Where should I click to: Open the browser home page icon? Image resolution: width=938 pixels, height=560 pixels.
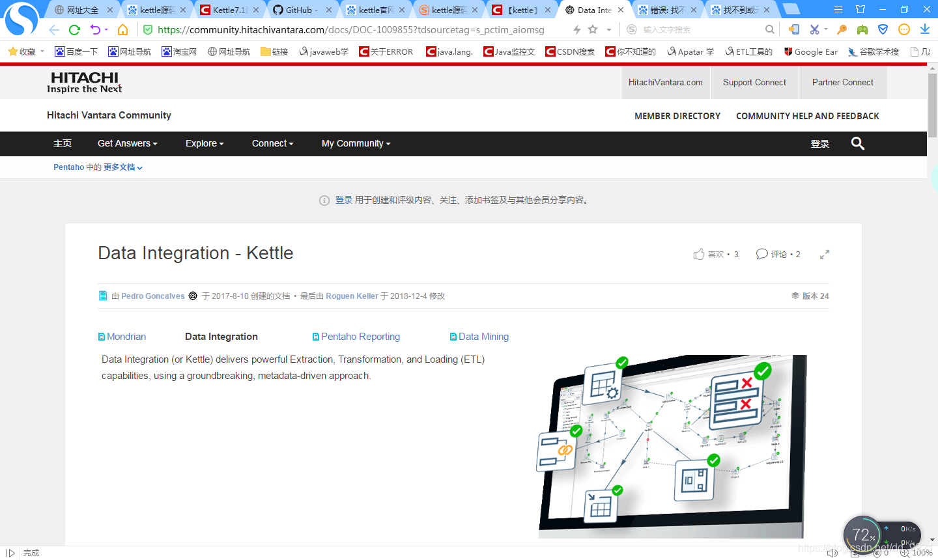tap(122, 29)
